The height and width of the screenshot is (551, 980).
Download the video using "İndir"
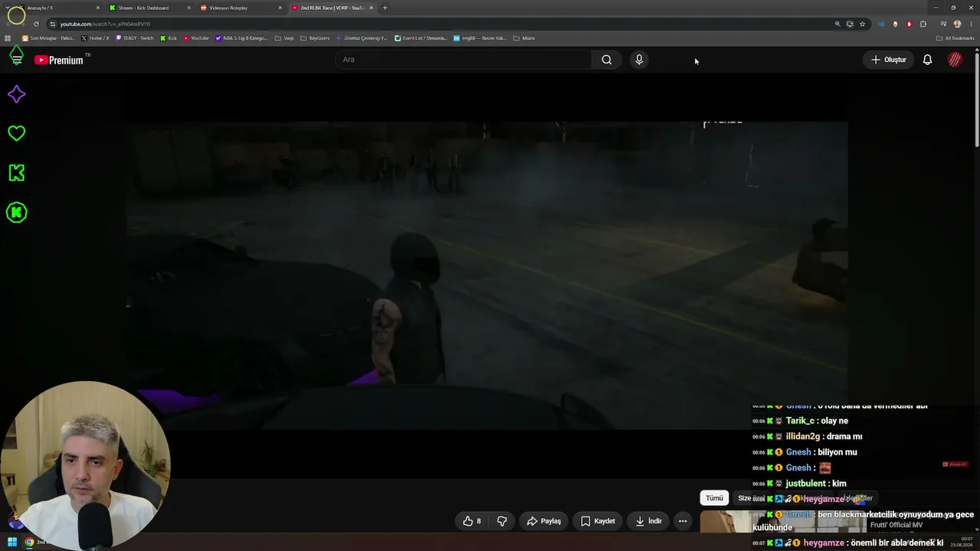[648, 521]
